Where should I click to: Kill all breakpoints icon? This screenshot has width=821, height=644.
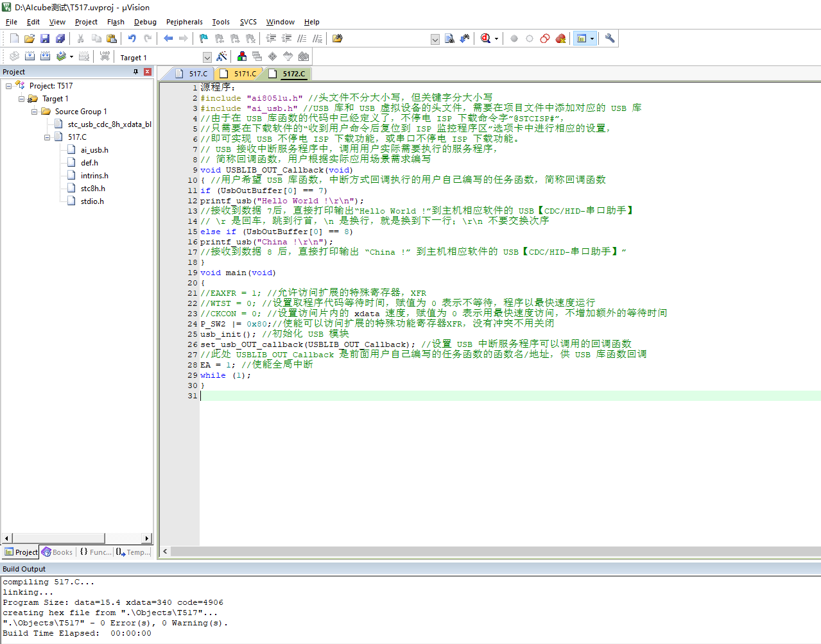click(560, 38)
